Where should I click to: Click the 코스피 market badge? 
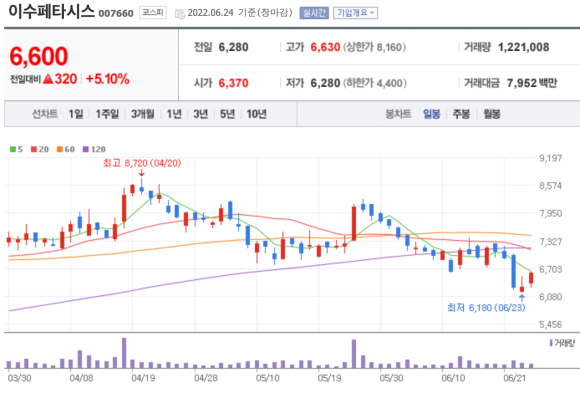[153, 13]
